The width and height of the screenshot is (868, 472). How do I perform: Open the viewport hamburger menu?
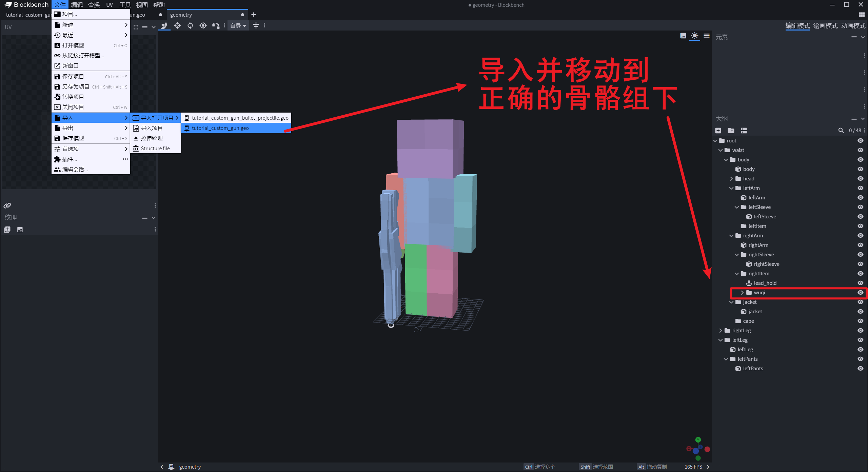click(707, 36)
